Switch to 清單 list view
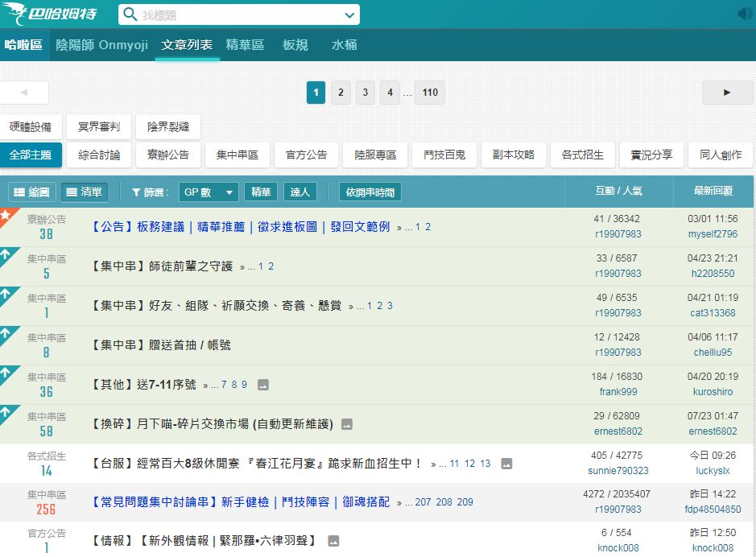 click(x=85, y=192)
